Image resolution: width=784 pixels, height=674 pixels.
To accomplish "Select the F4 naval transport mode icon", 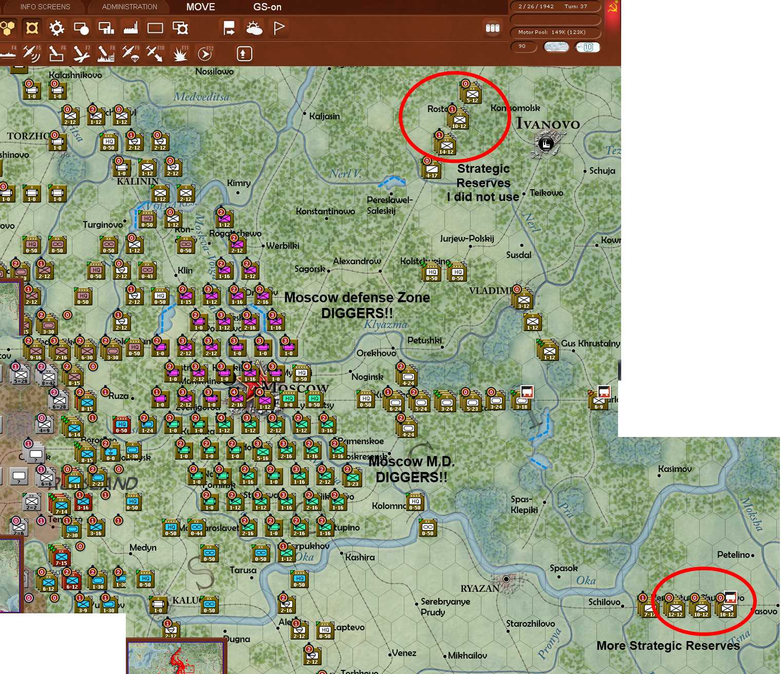I will 8,53.
